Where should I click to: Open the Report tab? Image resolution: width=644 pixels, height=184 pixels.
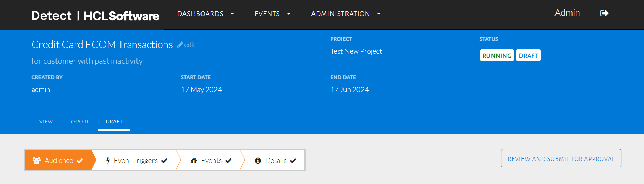tap(79, 122)
